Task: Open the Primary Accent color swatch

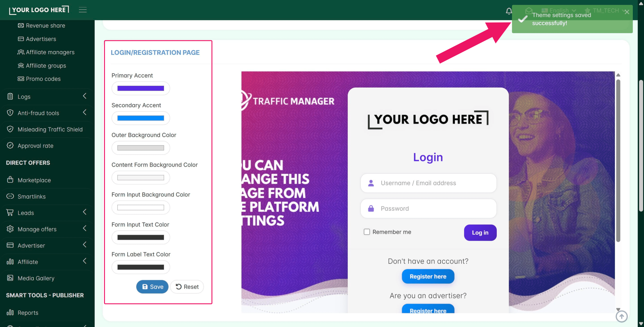Action: pos(141,88)
